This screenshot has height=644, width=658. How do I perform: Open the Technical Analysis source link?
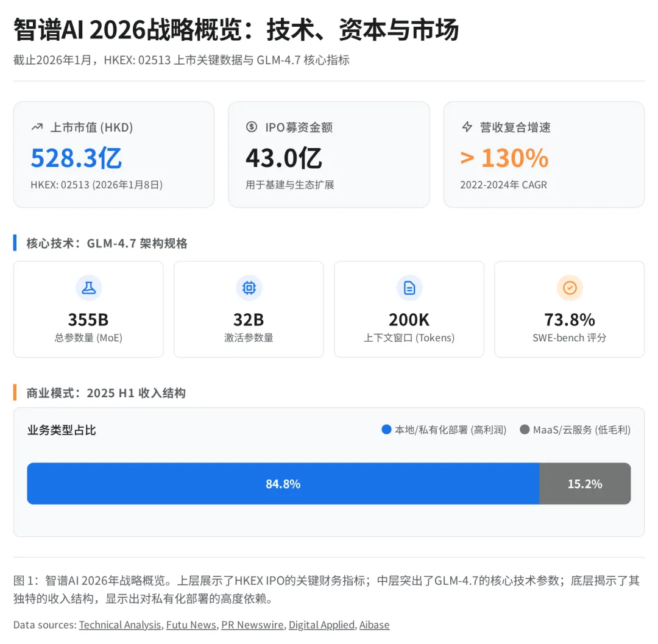[120, 625]
